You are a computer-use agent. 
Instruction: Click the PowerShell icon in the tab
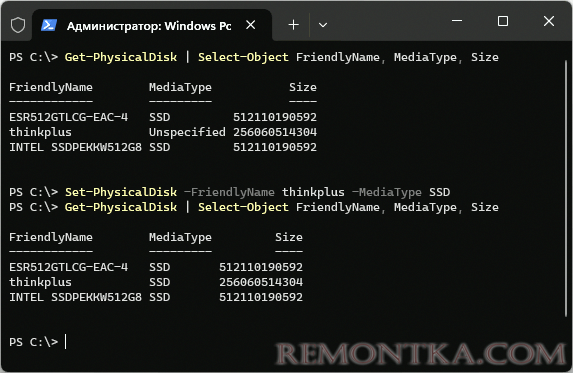coord(49,25)
